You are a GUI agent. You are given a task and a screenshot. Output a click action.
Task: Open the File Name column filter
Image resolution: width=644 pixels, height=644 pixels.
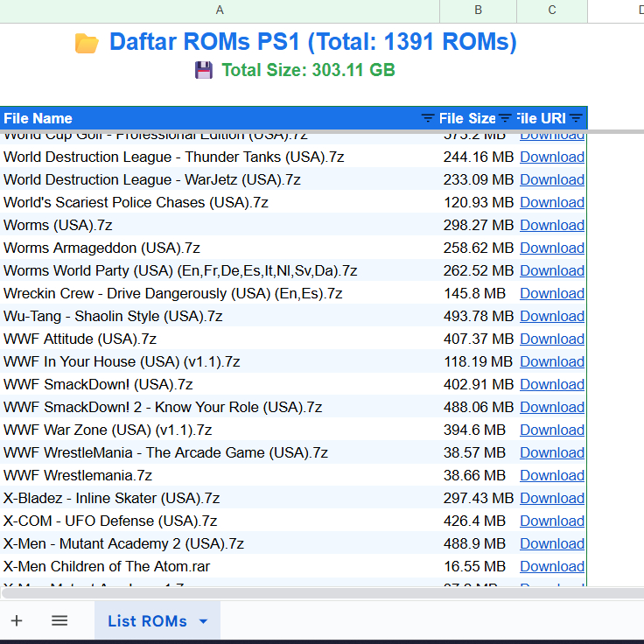pyautogui.click(x=427, y=118)
